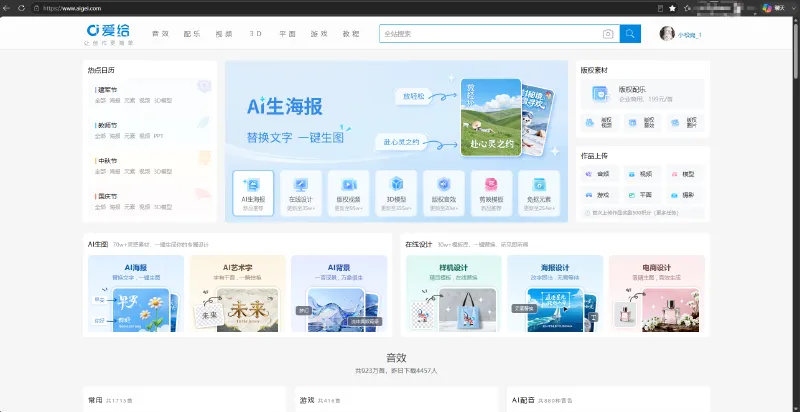Open the username link beside the avatar
This screenshot has width=800, height=412.
pyautogui.click(x=689, y=35)
